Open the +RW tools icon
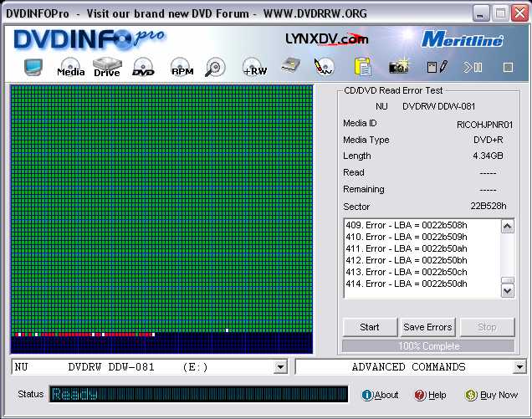Image resolution: width=532 pixels, height=419 pixels. pos(254,67)
